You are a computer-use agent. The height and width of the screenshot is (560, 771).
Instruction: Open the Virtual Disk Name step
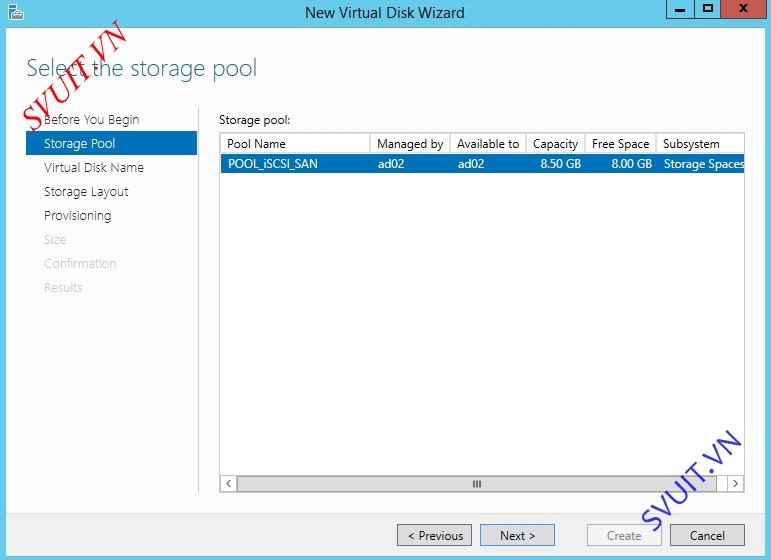pos(93,168)
